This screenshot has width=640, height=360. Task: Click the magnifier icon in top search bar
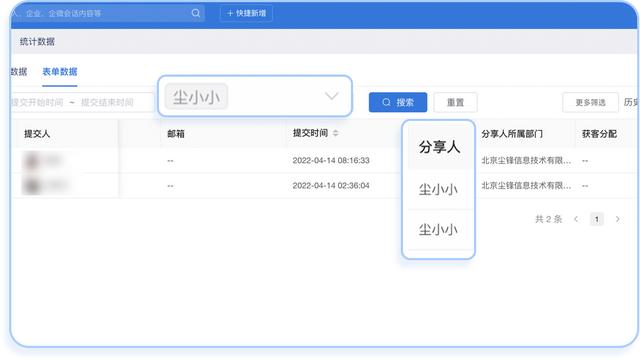tap(196, 13)
